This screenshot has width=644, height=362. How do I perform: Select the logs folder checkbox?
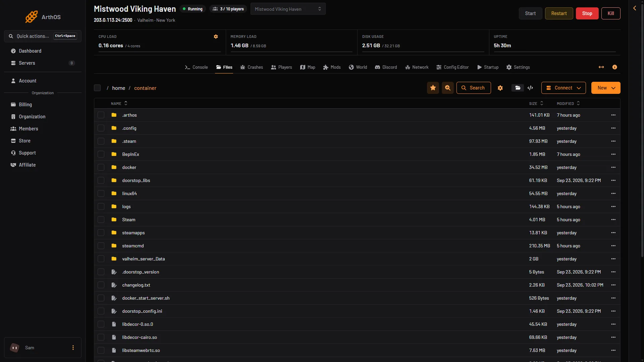101,206
